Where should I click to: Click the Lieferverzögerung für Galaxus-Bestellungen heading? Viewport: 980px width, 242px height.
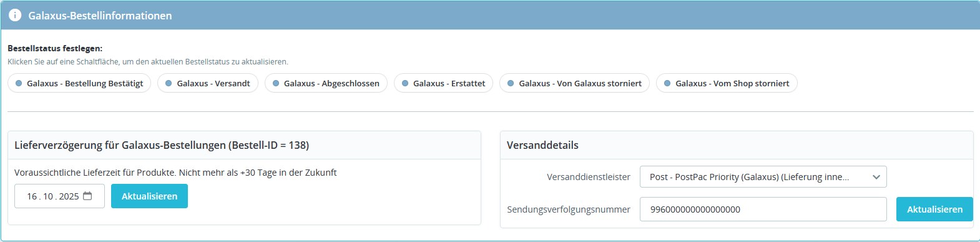[x=162, y=145]
